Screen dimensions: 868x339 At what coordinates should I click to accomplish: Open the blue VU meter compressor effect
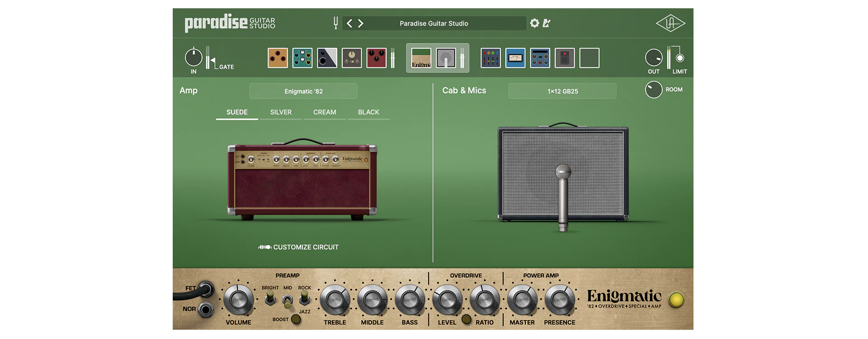pyautogui.click(x=515, y=58)
